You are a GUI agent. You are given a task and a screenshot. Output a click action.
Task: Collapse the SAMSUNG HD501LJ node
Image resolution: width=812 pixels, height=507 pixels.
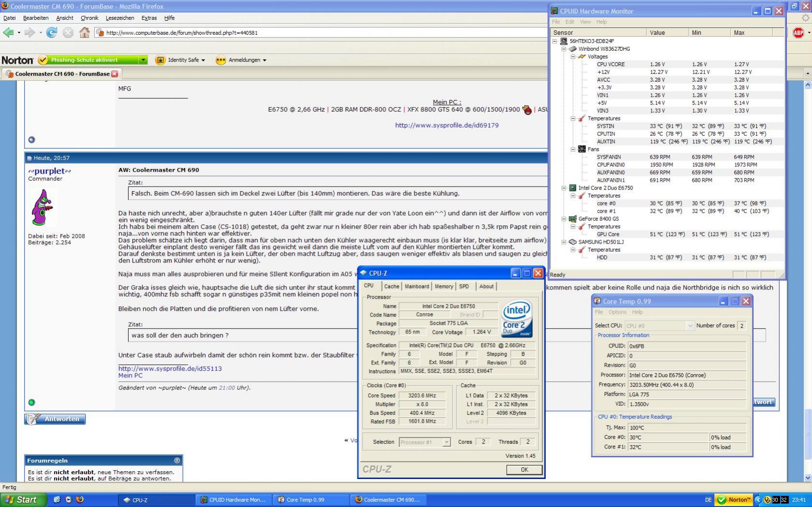tap(564, 242)
